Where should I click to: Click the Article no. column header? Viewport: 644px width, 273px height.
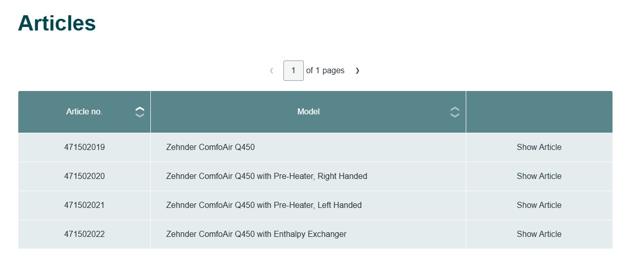(84, 112)
